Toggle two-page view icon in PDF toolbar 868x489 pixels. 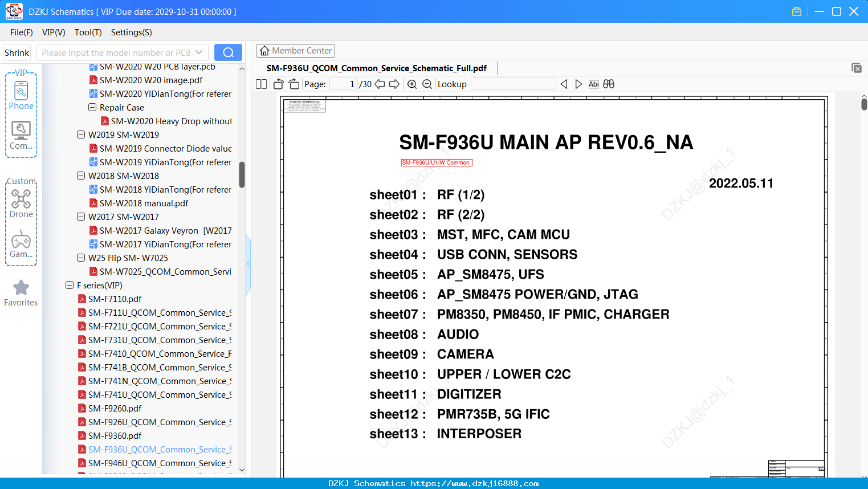(x=262, y=84)
